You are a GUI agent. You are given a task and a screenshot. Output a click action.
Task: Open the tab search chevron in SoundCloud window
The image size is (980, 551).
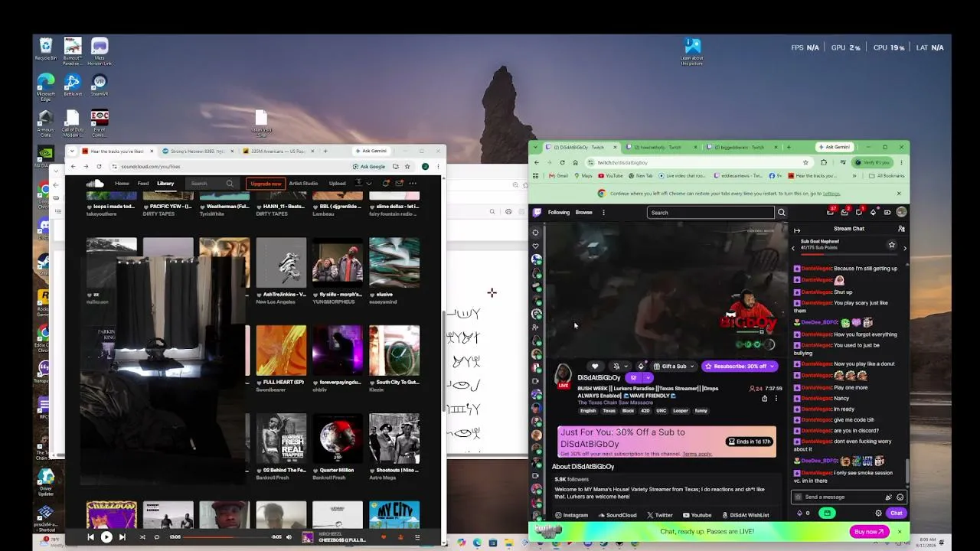tap(72, 151)
